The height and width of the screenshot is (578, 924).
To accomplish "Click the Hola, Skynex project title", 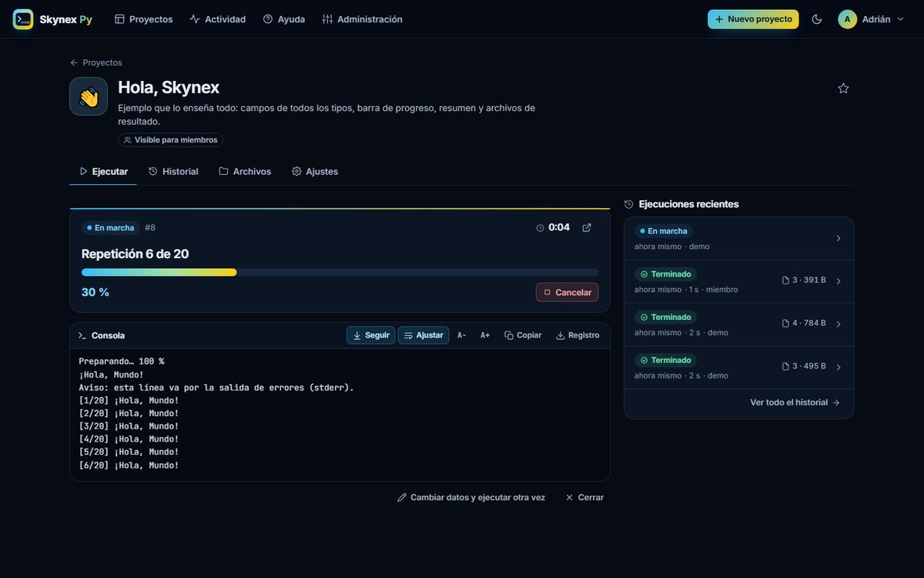I will 169,87.
